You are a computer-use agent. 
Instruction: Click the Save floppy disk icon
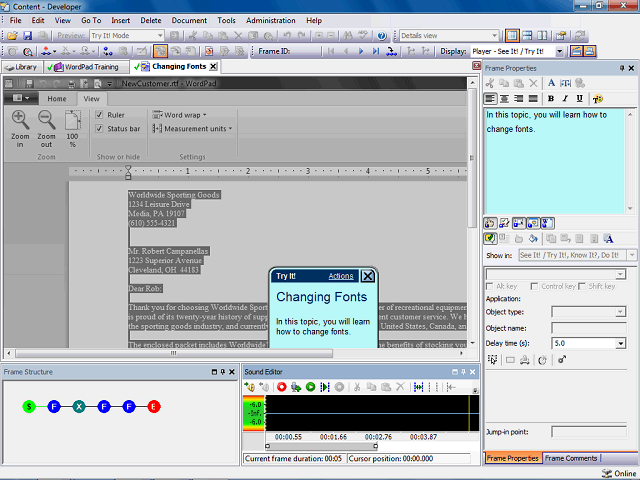(27, 36)
